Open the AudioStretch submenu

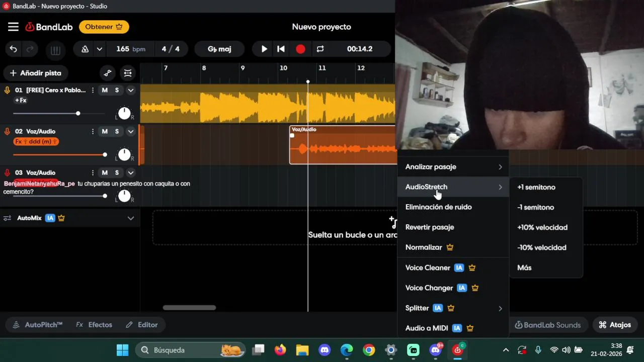pyautogui.click(x=453, y=187)
